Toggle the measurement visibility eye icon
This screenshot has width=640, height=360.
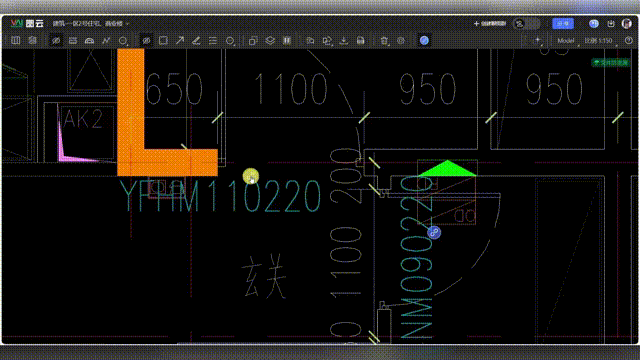point(56,40)
